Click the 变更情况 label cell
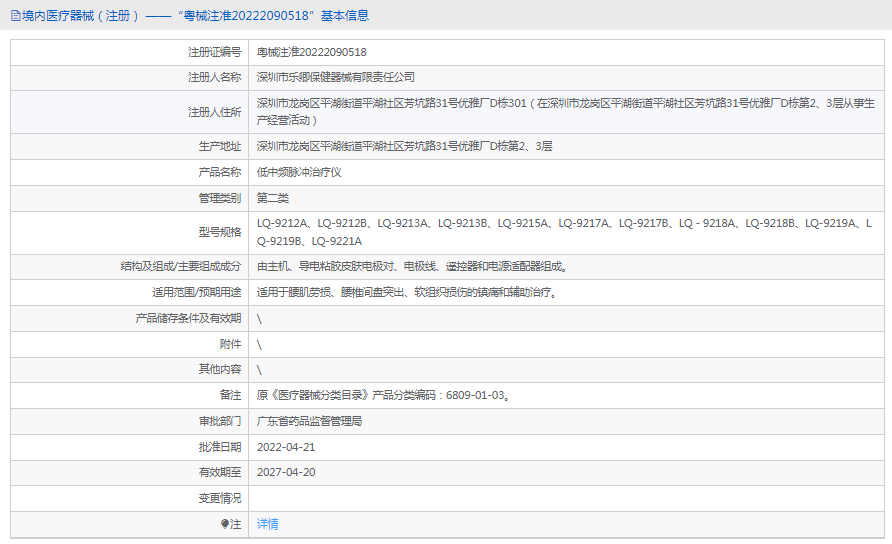892x544 pixels. tap(130, 498)
